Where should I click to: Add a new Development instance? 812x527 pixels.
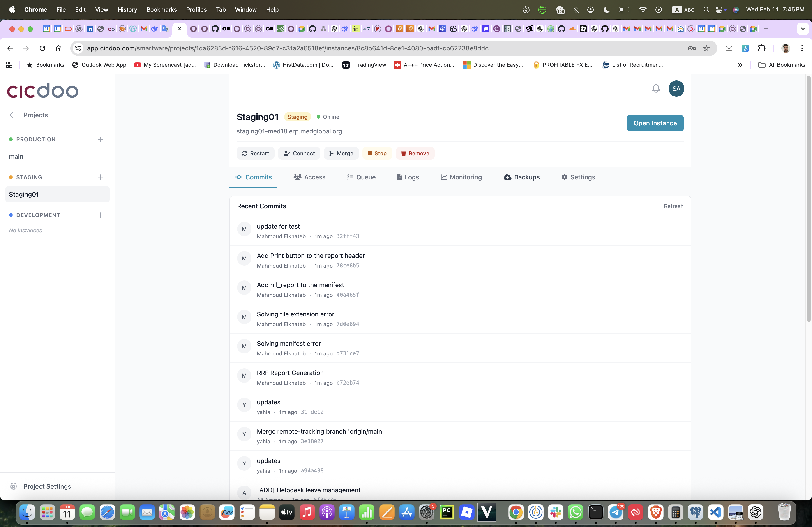pyautogui.click(x=100, y=215)
